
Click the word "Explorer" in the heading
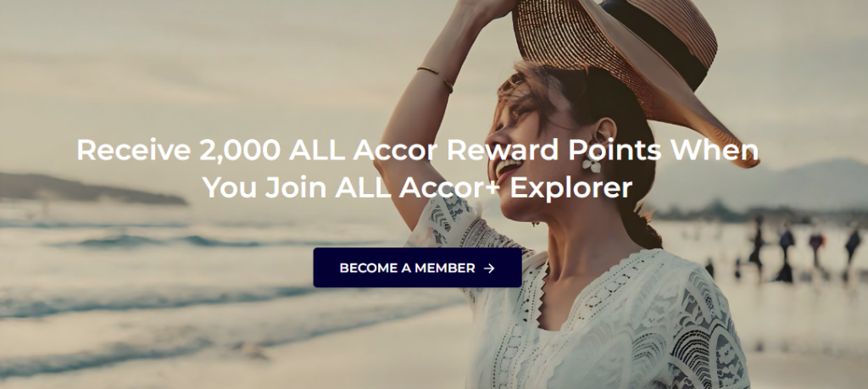[571, 188]
